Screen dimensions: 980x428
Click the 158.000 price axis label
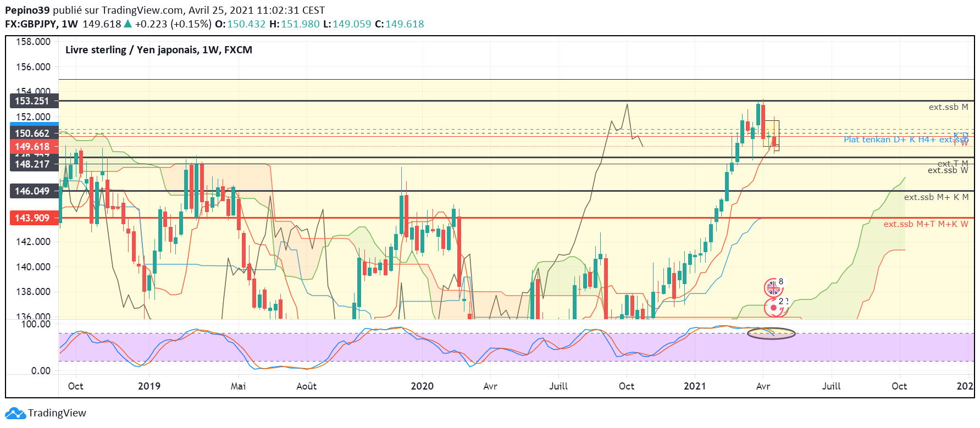(33, 42)
